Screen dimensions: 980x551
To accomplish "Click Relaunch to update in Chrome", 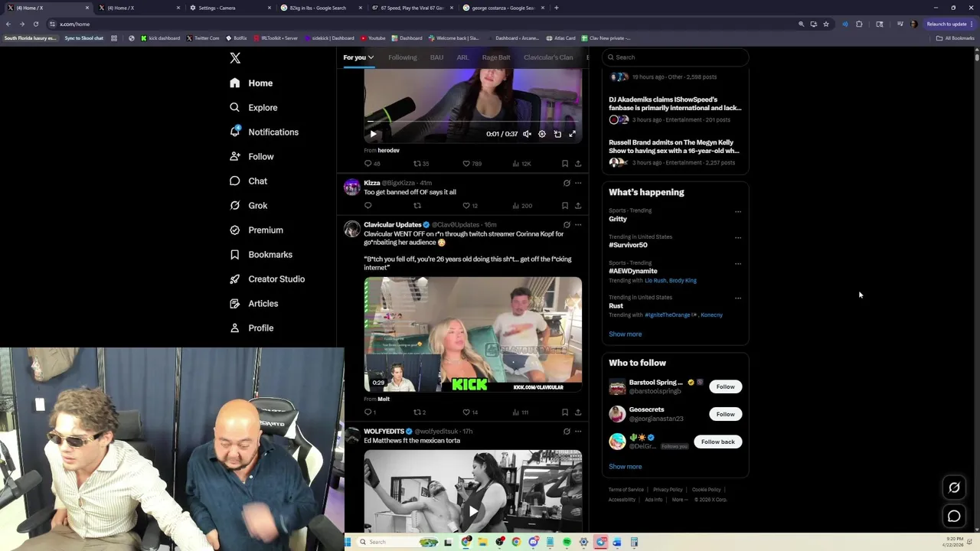I will pos(949,24).
